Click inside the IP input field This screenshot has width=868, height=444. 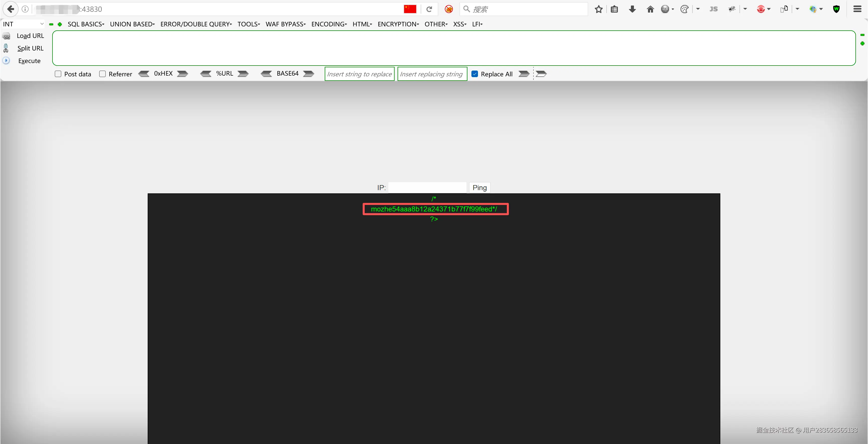pos(427,188)
